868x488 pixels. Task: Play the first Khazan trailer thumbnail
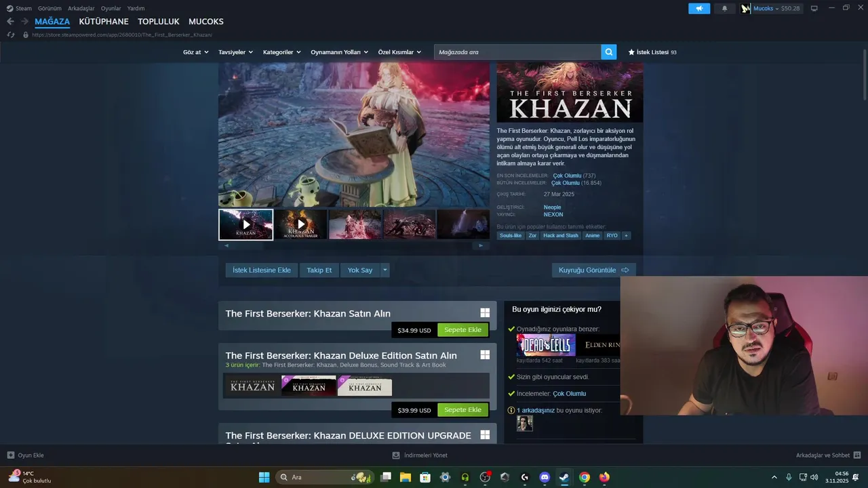246,224
